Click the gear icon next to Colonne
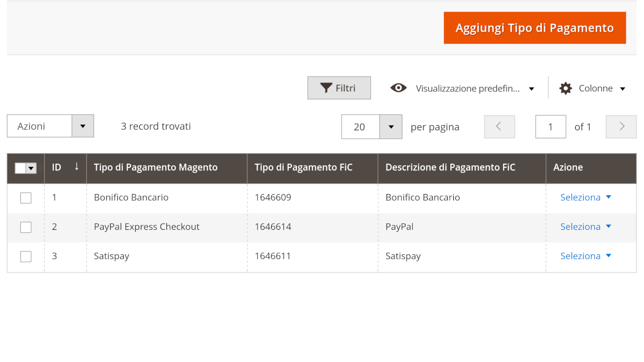The height and width of the screenshot is (362, 644). point(566,88)
